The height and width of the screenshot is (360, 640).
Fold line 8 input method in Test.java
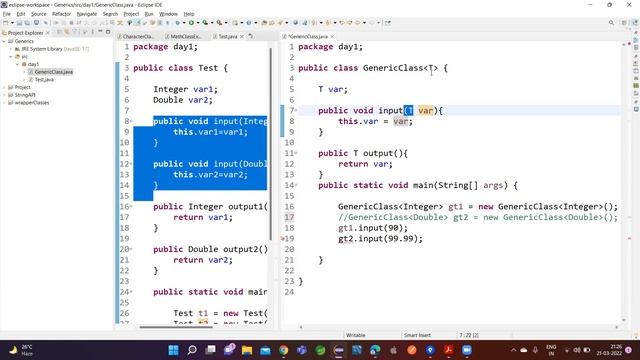pyautogui.click(x=131, y=121)
